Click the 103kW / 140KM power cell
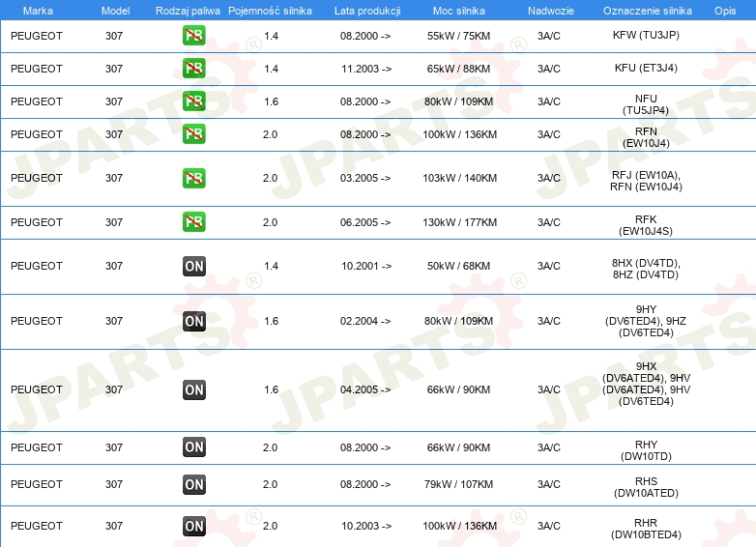The width and height of the screenshot is (756, 547). pos(460,179)
